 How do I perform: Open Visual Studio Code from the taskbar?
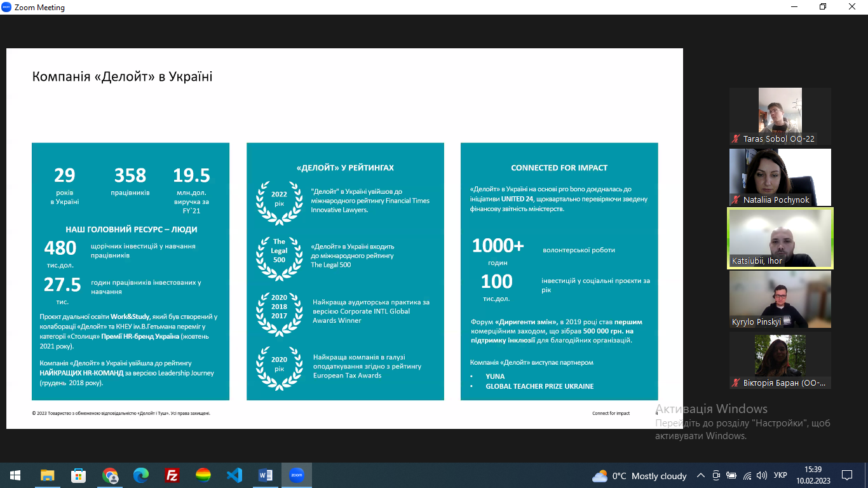point(234,475)
